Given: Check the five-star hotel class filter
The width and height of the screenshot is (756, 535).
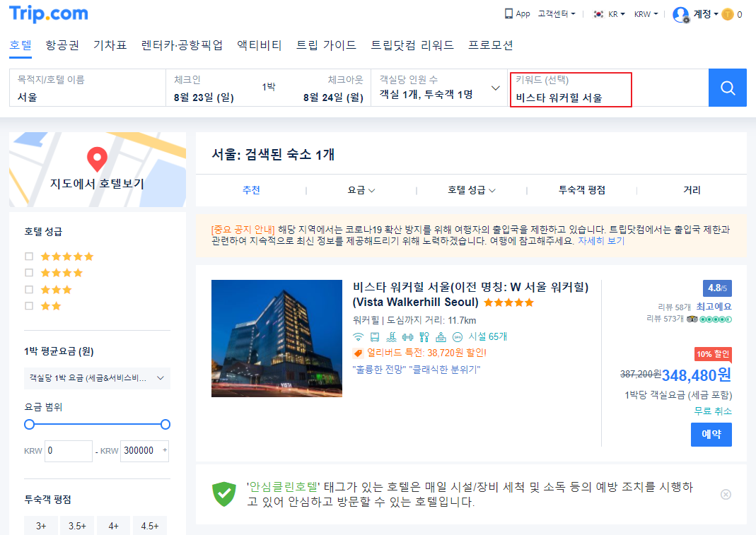Looking at the screenshot, I should tap(29, 257).
